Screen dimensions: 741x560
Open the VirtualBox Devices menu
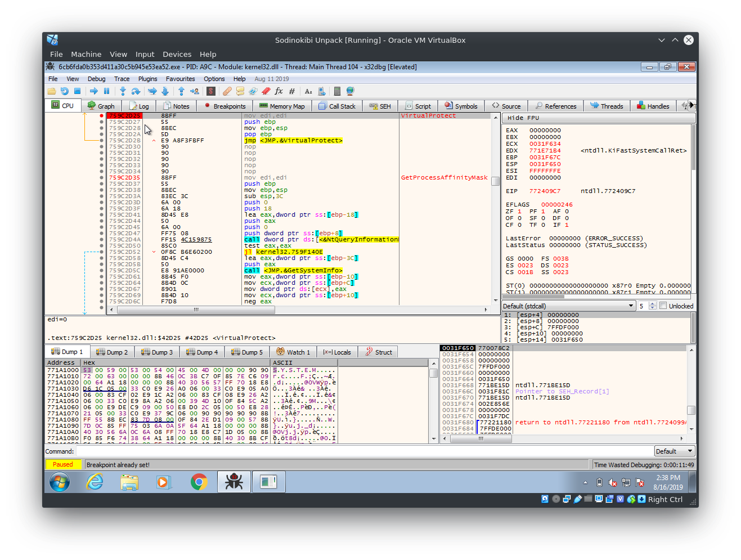pos(177,54)
